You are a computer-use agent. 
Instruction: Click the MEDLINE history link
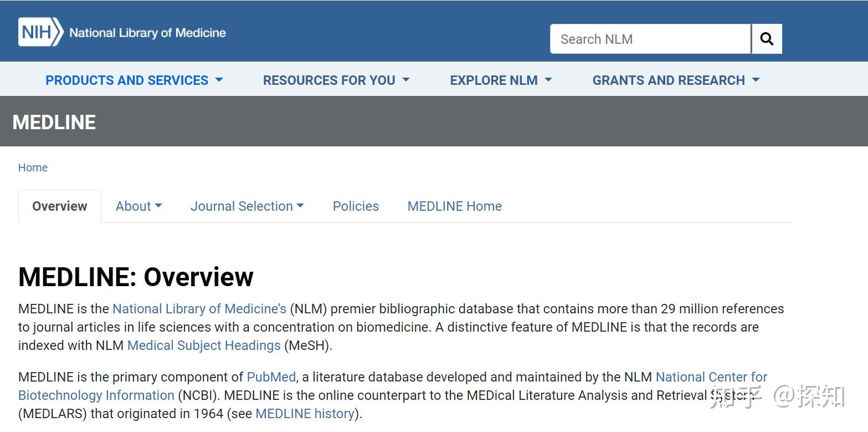point(305,413)
